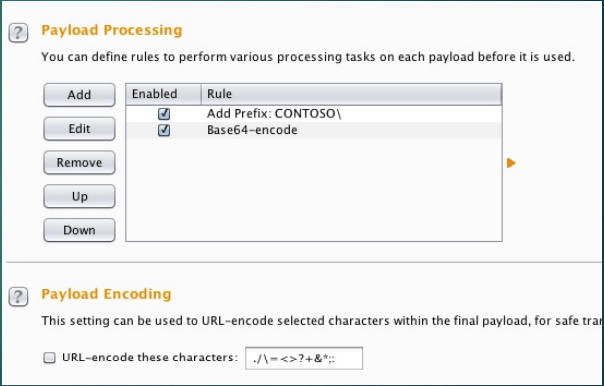Edit the selected processing rule
Screen dimensions: 604x386
[x=79, y=129]
